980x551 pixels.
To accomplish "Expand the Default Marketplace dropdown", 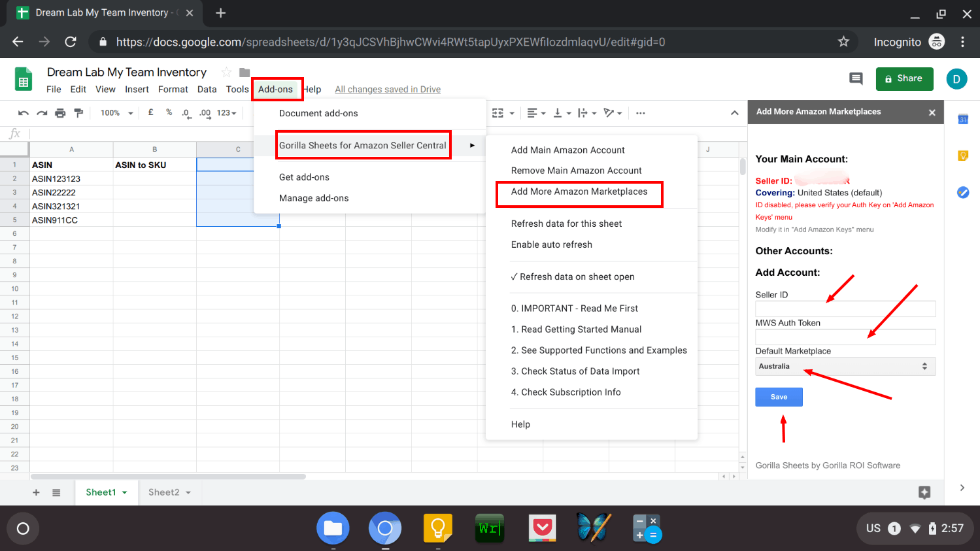I will 845,366.
